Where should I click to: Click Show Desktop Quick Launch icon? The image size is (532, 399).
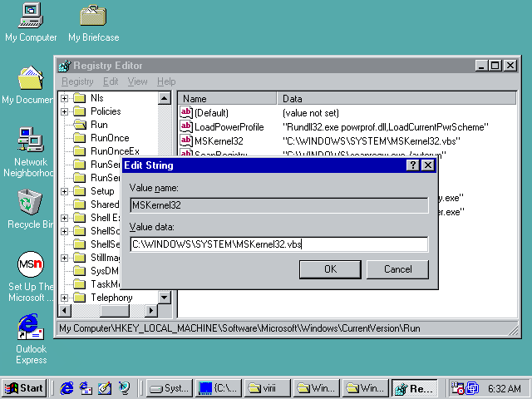[x=105, y=388]
